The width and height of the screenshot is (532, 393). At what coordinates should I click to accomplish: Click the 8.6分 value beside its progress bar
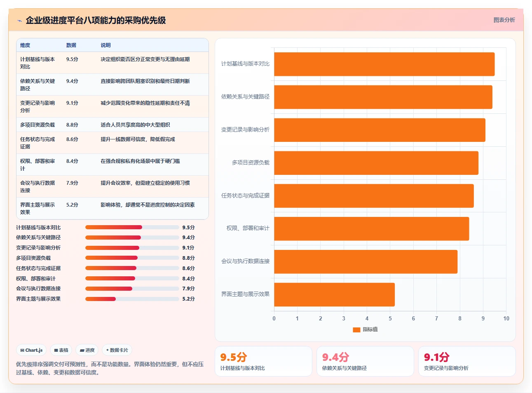pos(188,268)
